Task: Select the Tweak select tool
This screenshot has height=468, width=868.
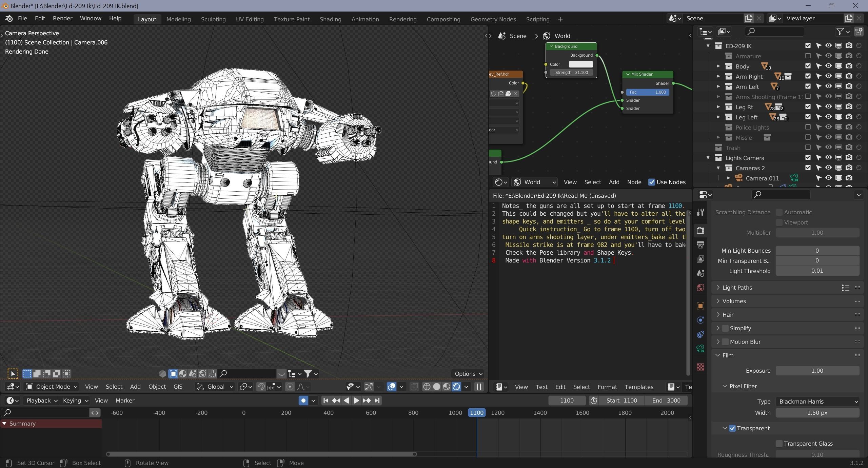Action: (13, 374)
